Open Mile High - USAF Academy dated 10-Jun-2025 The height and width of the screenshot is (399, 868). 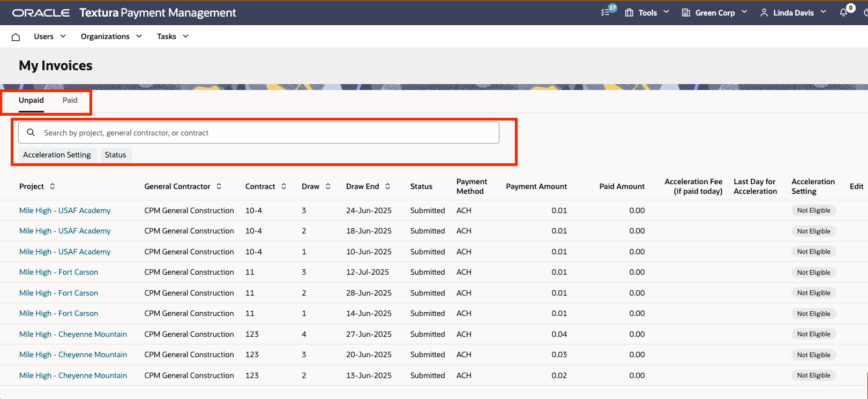click(x=65, y=252)
